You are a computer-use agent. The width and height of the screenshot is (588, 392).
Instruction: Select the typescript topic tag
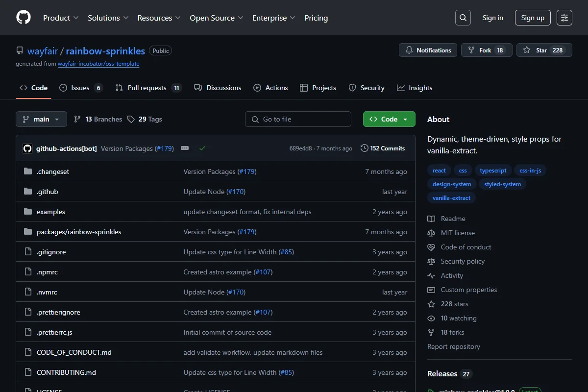click(x=493, y=171)
